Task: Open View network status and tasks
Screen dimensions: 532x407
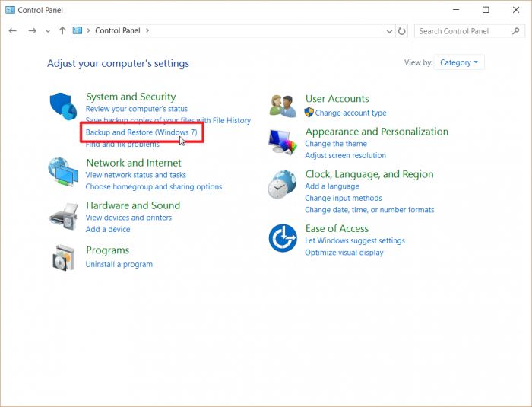Action: pos(136,175)
